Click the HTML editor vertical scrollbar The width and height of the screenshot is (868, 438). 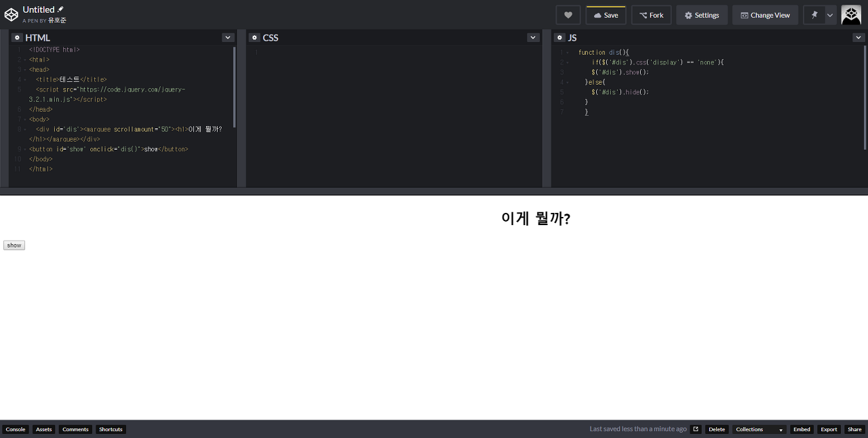[x=235, y=87]
